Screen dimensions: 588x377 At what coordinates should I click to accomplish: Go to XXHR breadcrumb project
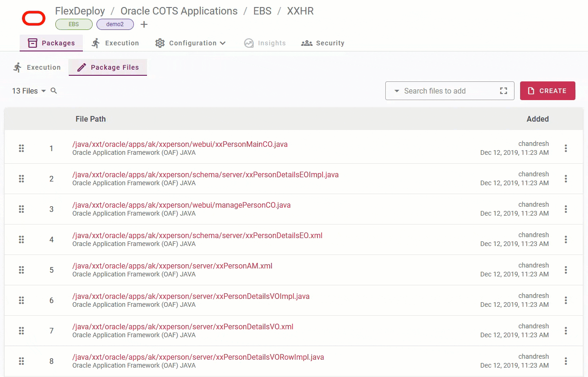pyautogui.click(x=301, y=11)
